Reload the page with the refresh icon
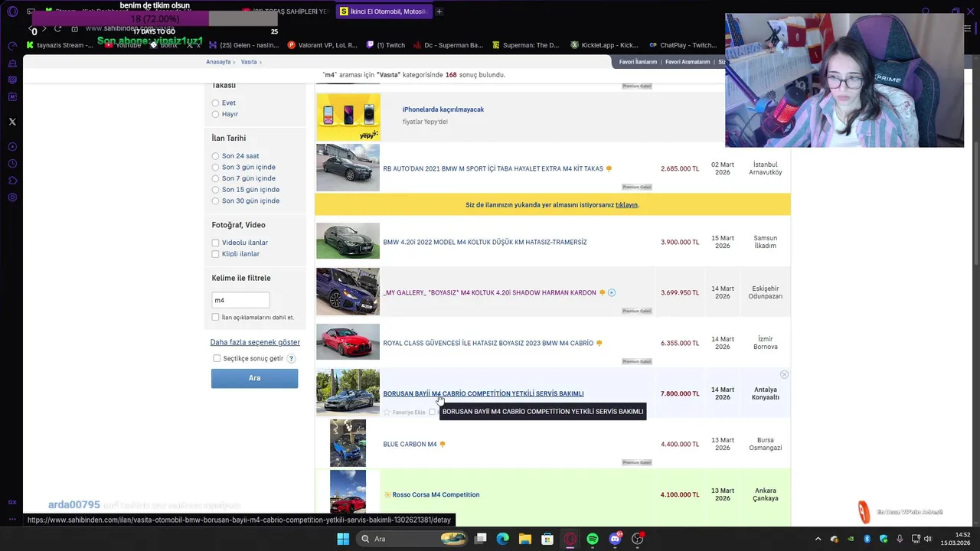Viewport: 980px width, 551px height. pyautogui.click(x=57, y=28)
